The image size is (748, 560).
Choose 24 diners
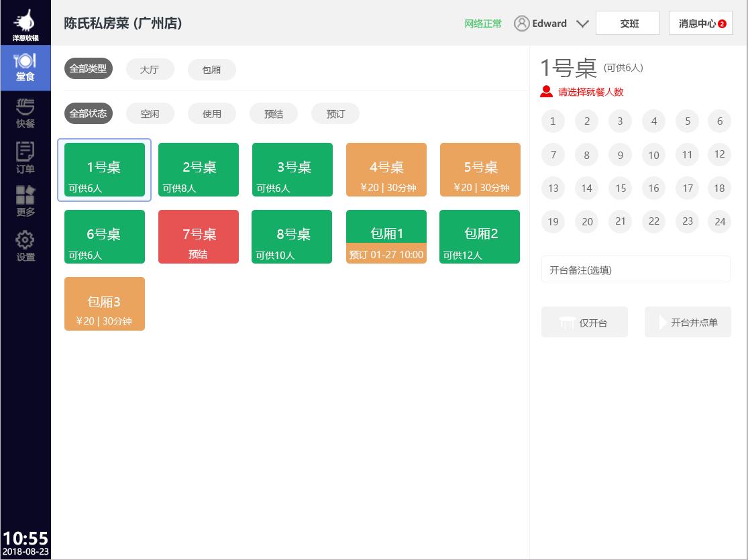coord(720,221)
